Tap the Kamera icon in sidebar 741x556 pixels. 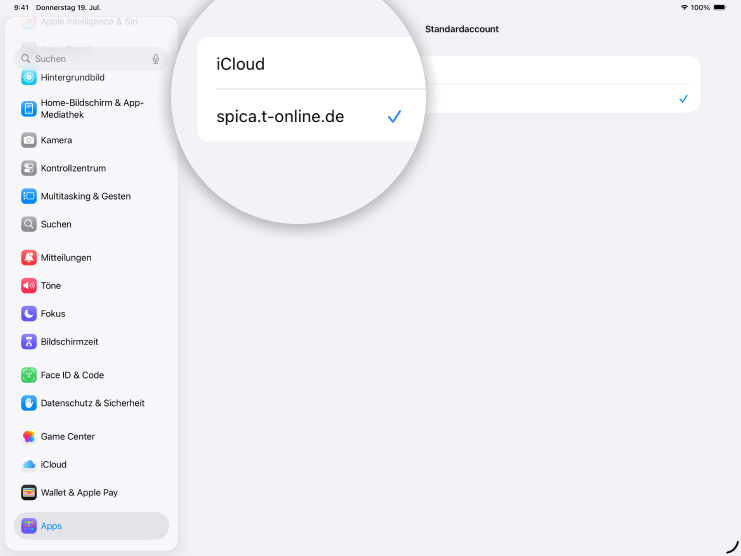[29, 140]
